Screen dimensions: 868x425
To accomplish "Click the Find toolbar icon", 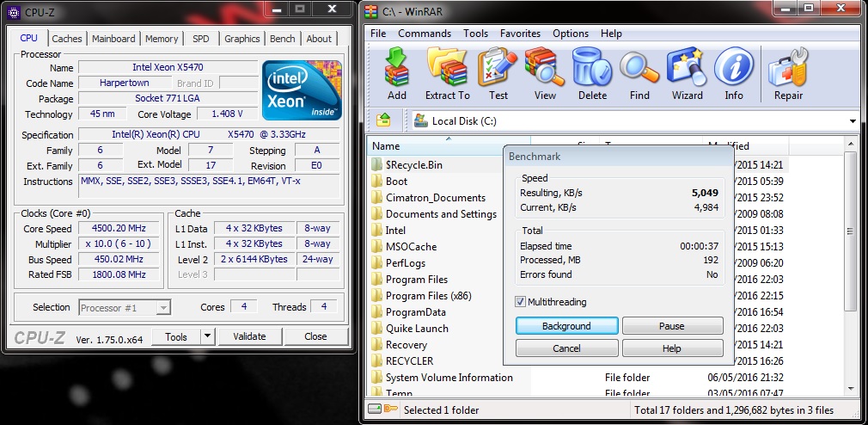I will pos(639,68).
